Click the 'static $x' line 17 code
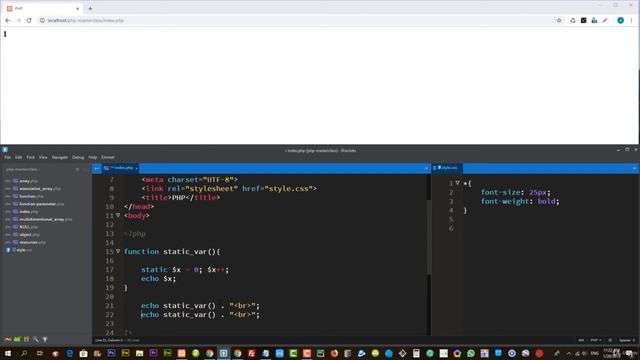This screenshot has width=640, height=360. click(x=185, y=270)
